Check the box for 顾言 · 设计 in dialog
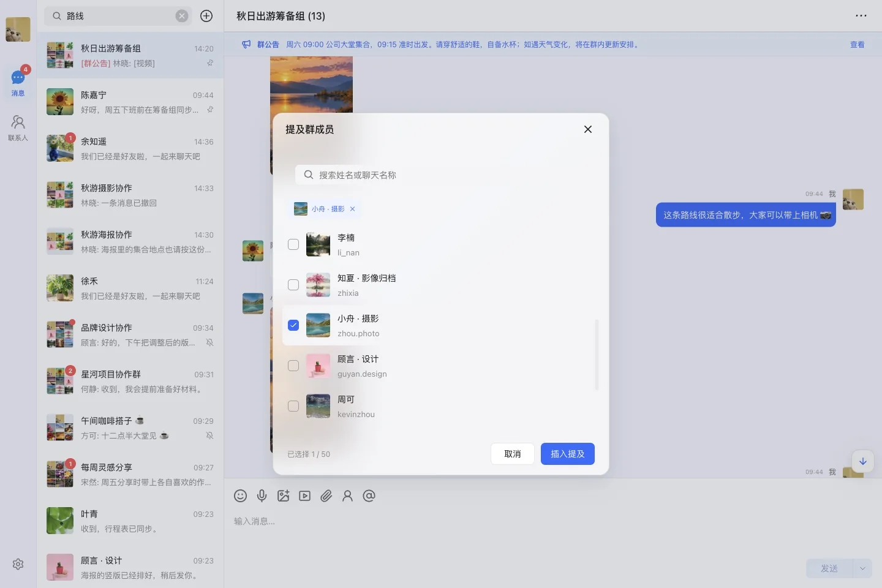 coord(293,366)
